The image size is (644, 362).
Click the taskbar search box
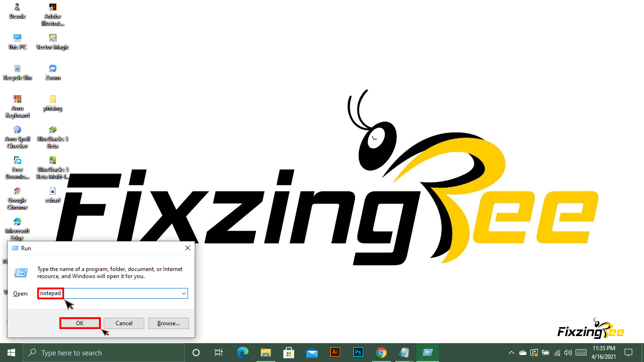coord(105,353)
